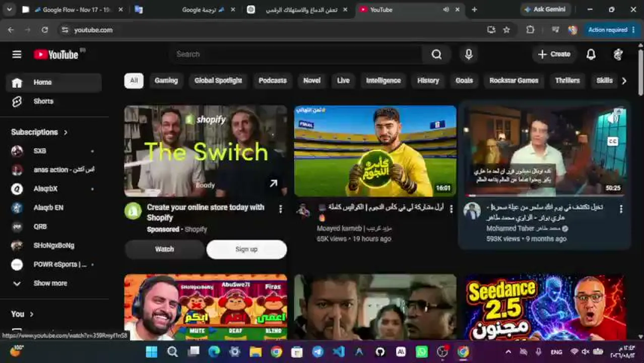The image size is (644, 363).
Task: Open the account avatar menu
Action: [618, 54]
